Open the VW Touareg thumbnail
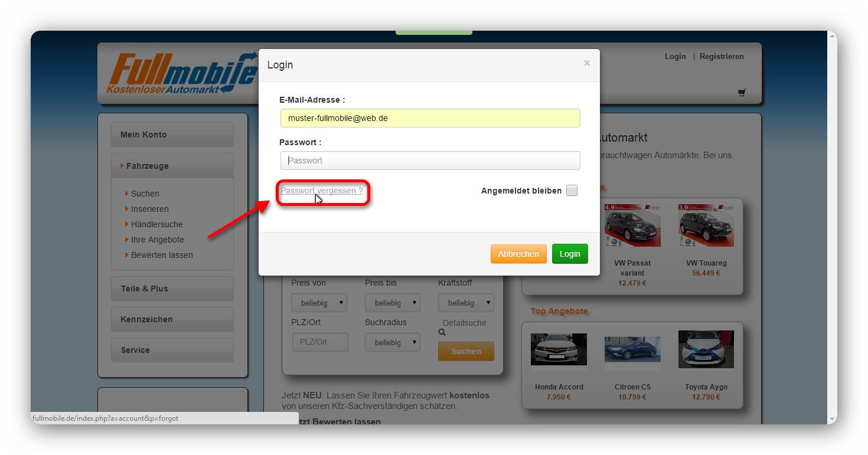 tap(706, 225)
